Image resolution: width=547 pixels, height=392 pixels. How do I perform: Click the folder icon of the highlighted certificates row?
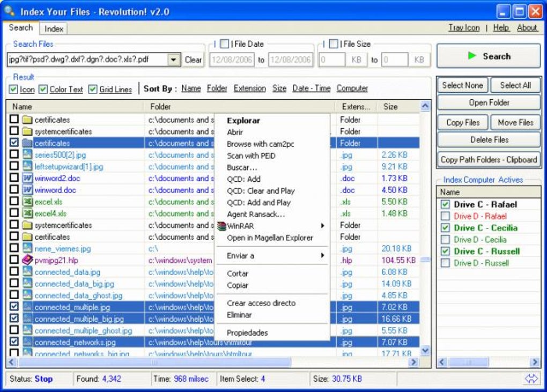(x=27, y=143)
